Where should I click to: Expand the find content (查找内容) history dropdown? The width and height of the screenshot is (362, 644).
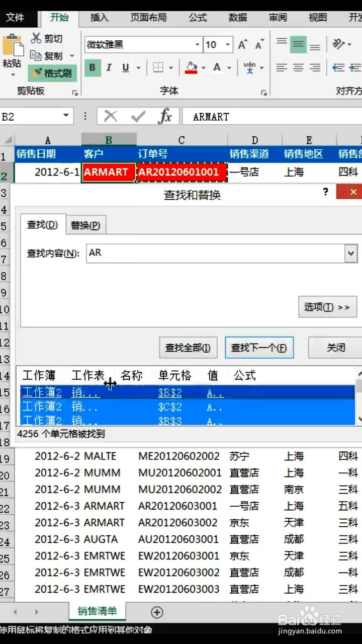[351, 254]
